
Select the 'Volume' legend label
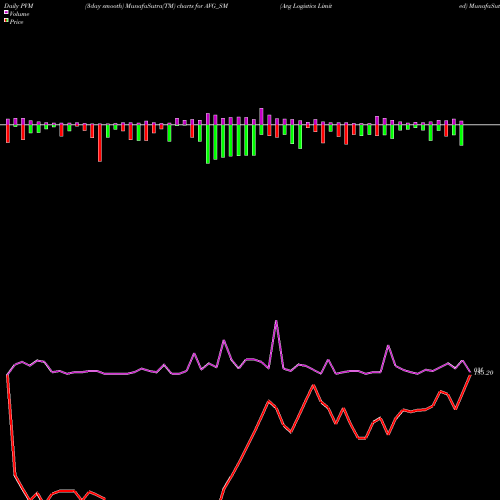(19, 14)
